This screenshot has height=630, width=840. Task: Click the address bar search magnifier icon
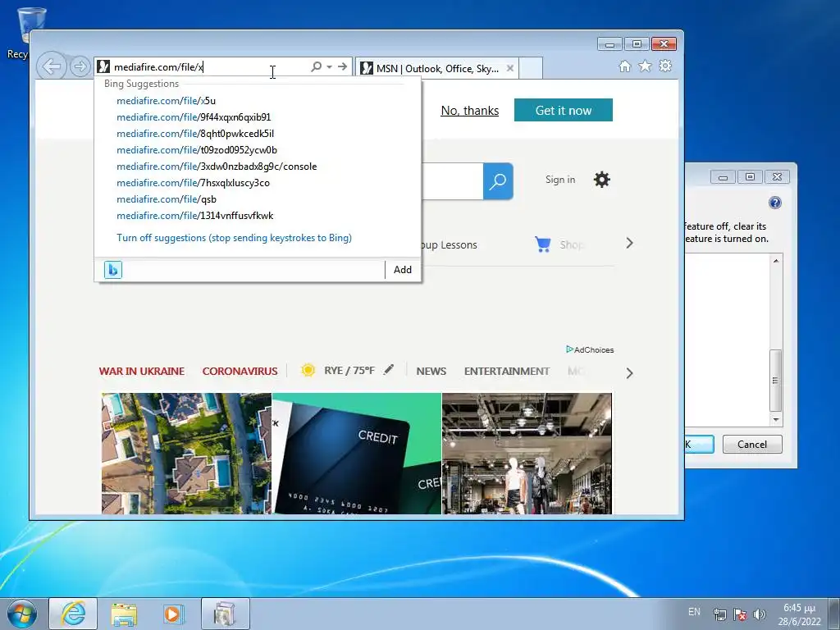316,66
